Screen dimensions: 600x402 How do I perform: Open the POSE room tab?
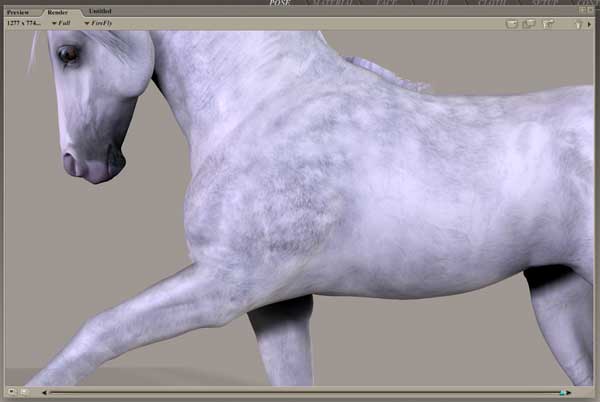(280, 3)
